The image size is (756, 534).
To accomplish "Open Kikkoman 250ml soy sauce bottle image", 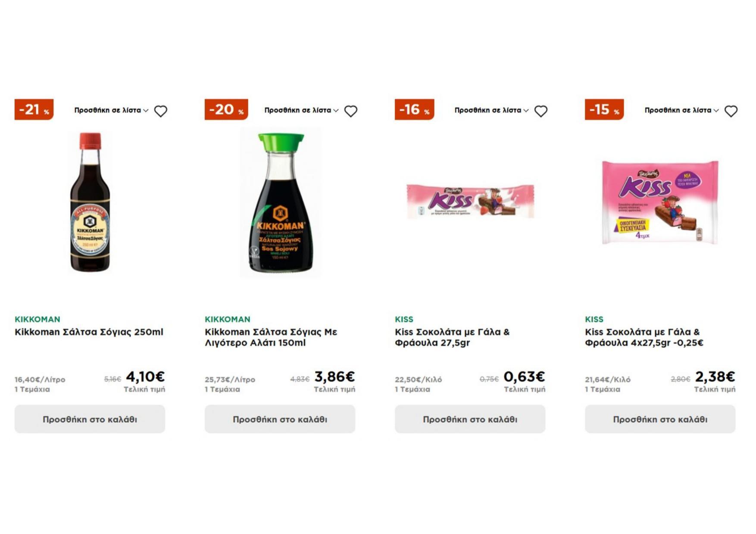I will click(90, 202).
